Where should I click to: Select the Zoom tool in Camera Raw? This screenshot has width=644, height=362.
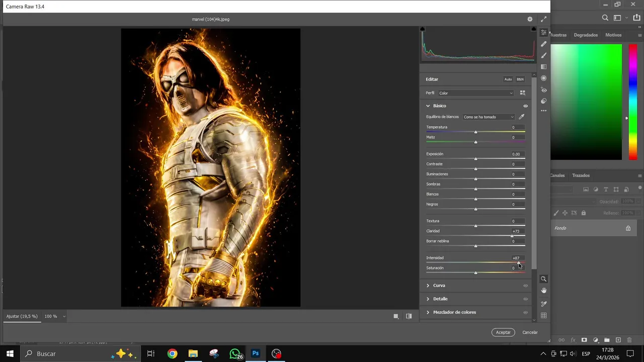(x=543, y=279)
